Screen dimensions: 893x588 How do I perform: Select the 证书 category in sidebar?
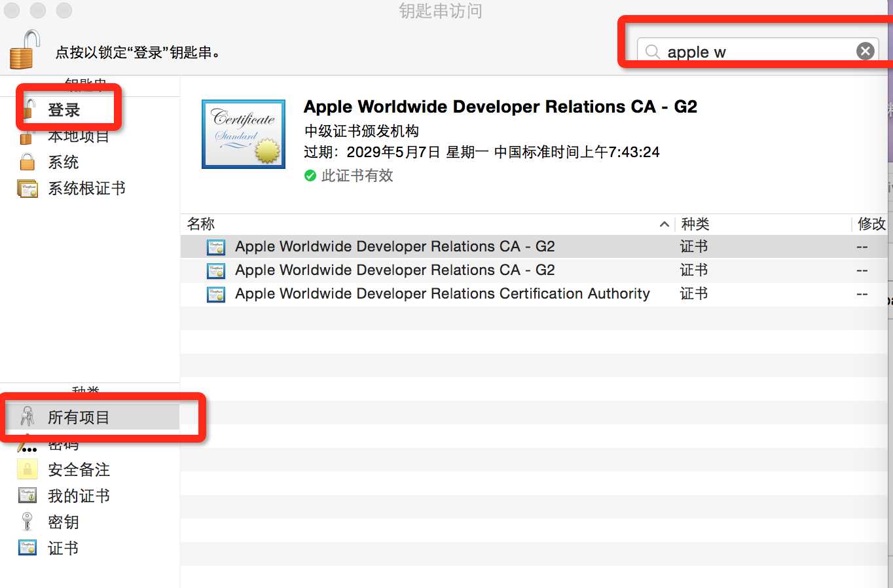coord(64,548)
